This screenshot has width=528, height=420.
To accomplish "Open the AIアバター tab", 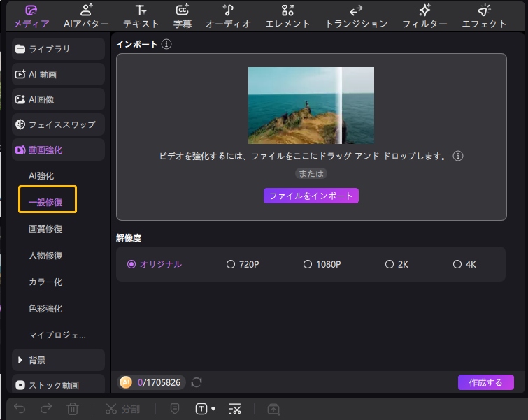I will [86, 16].
